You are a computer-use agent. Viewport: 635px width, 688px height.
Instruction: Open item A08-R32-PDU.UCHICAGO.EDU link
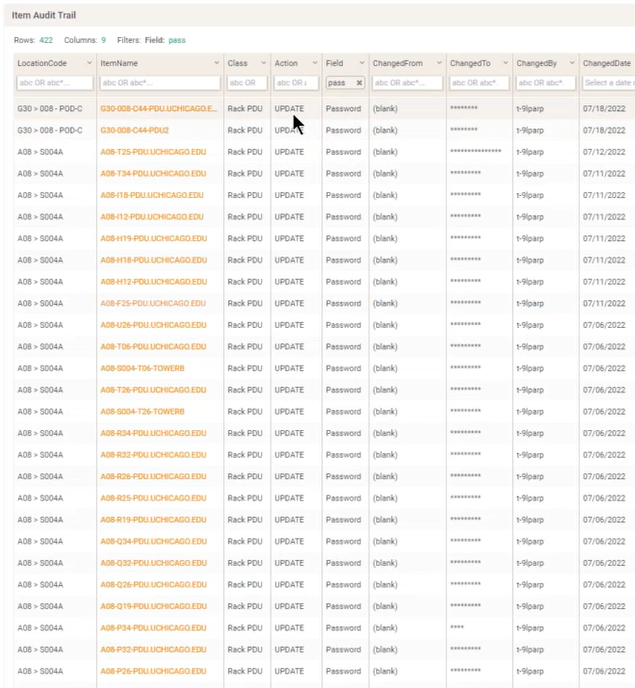(x=153, y=455)
